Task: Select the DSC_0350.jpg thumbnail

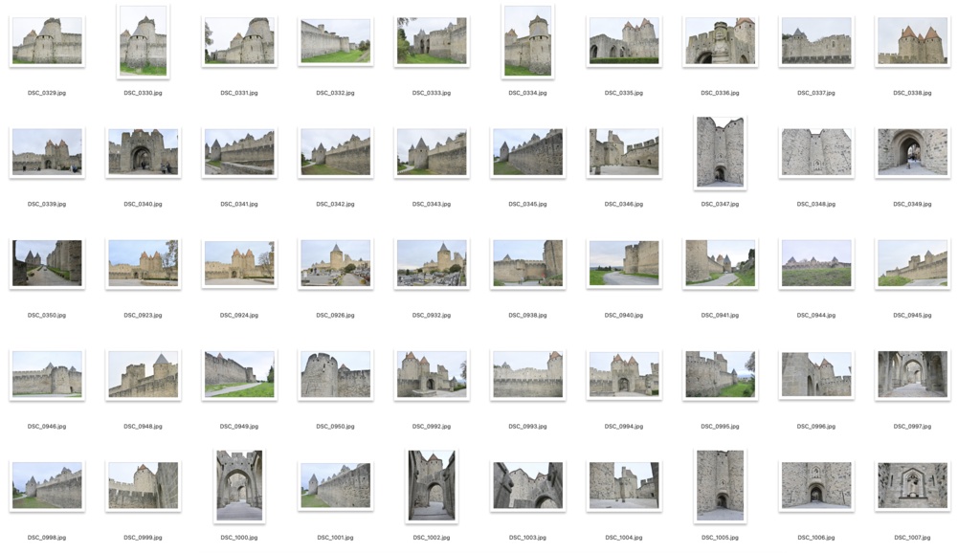Action: point(47,263)
